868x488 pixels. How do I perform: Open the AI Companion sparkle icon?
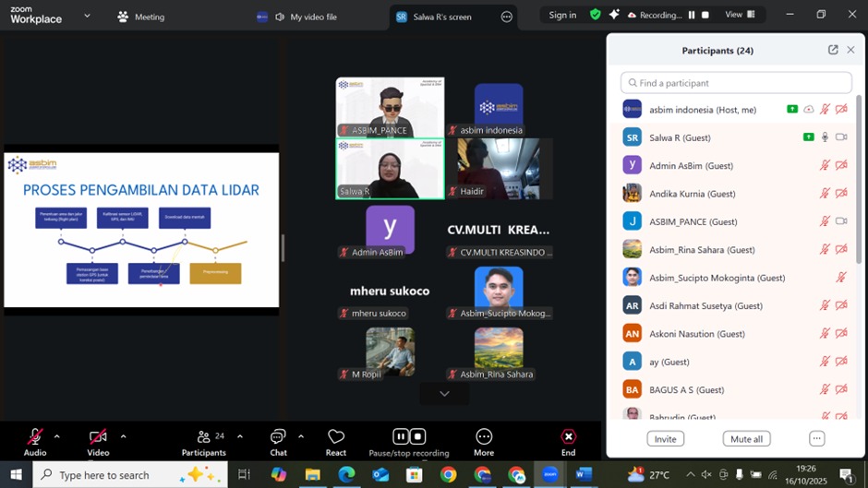pyautogui.click(x=614, y=15)
